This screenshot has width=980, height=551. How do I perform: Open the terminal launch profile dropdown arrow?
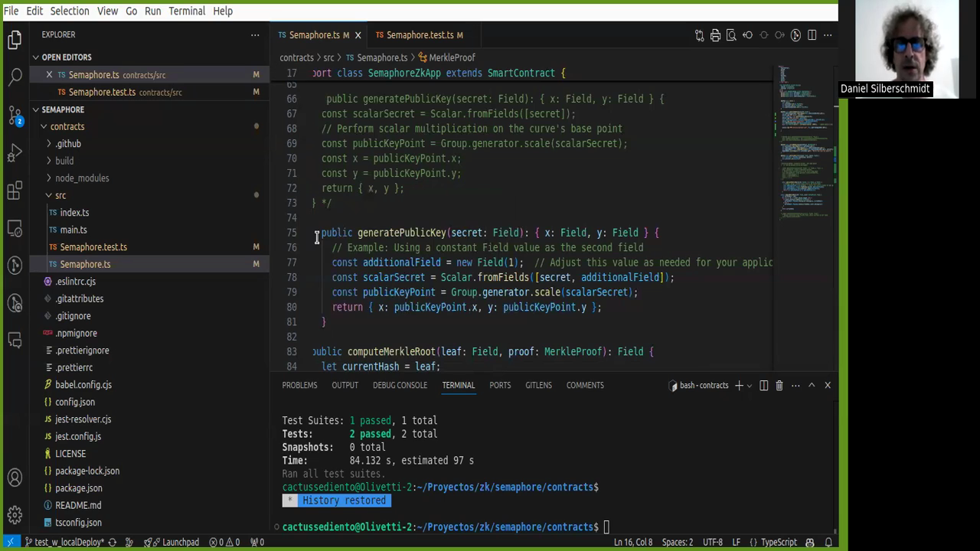pyautogui.click(x=750, y=386)
